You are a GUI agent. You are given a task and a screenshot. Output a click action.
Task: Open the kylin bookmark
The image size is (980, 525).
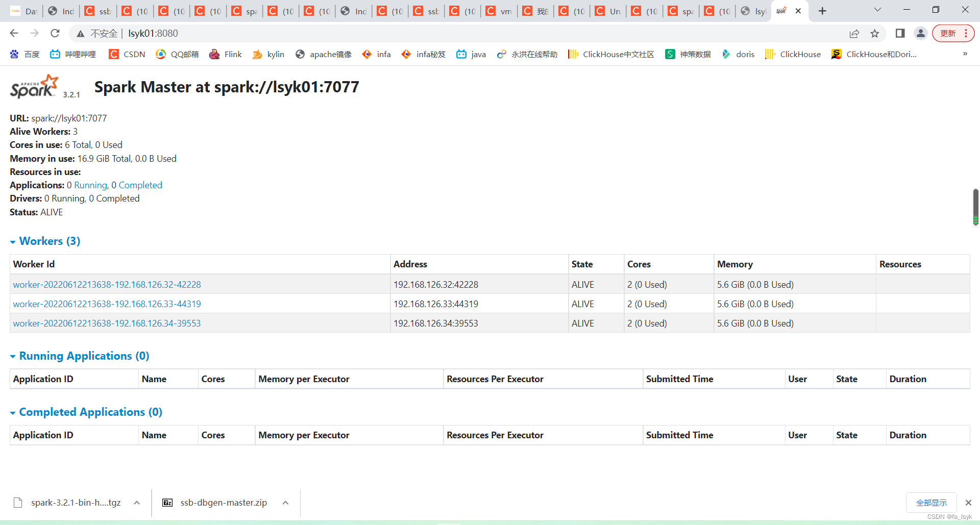point(268,54)
